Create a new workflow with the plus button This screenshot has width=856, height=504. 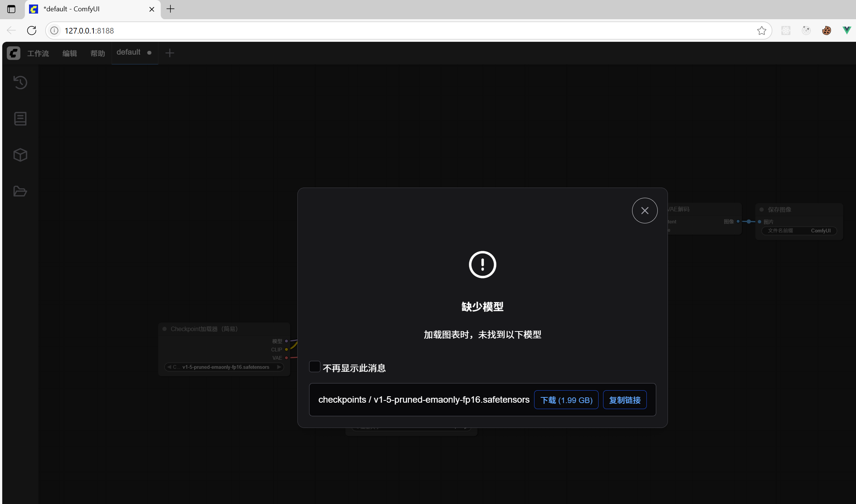click(170, 53)
